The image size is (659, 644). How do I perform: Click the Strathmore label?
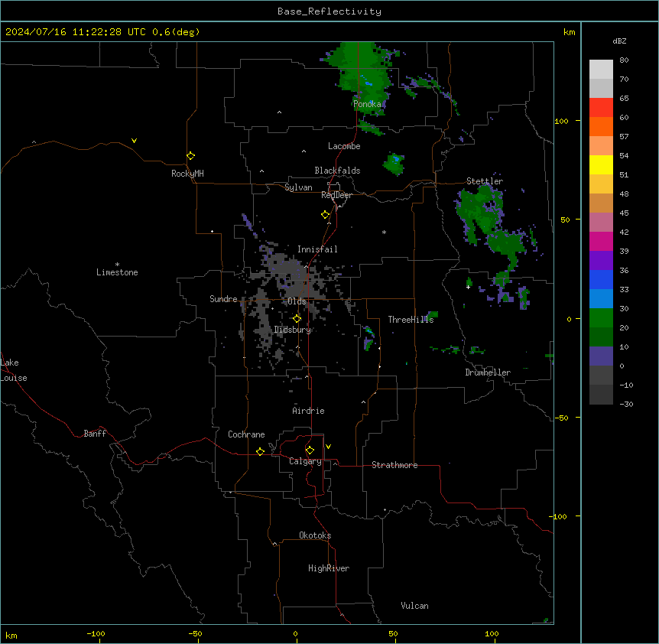click(x=394, y=465)
